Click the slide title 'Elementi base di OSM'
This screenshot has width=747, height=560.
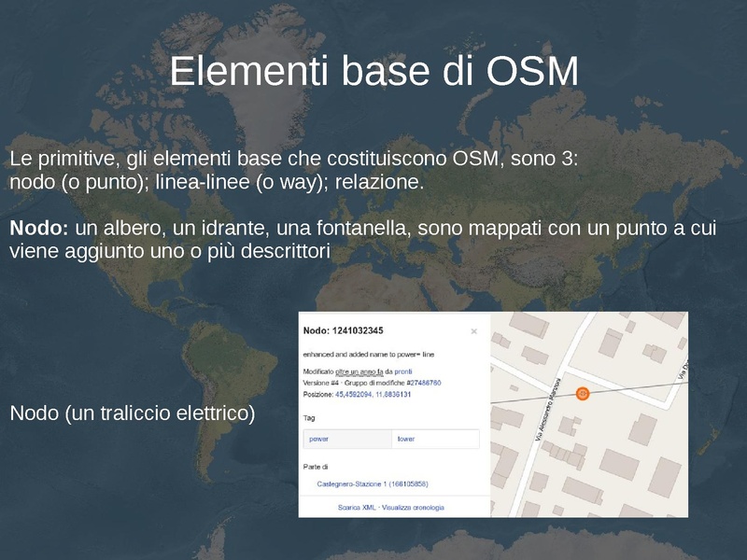(x=373, y=73)
